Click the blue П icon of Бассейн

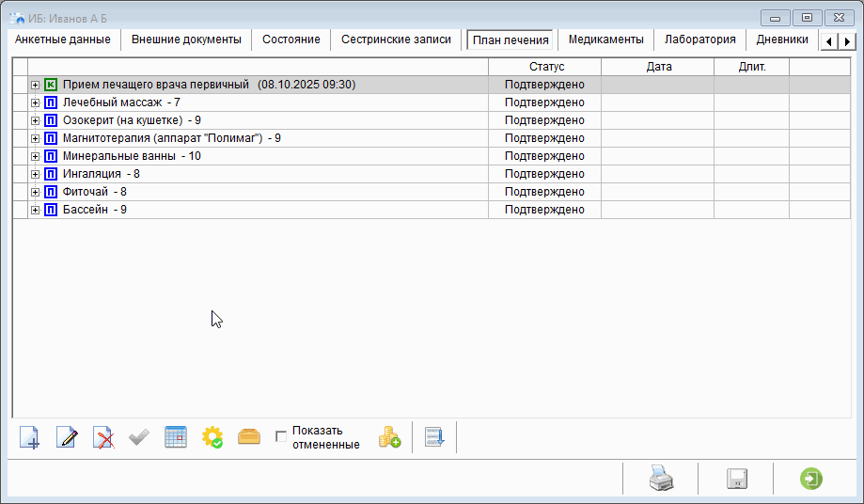(51, 210)
